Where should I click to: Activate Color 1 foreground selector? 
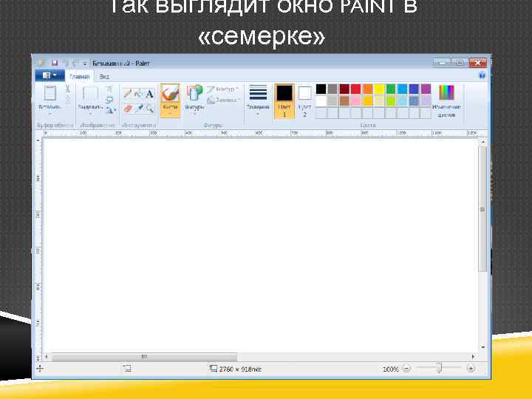click(284, 101)
